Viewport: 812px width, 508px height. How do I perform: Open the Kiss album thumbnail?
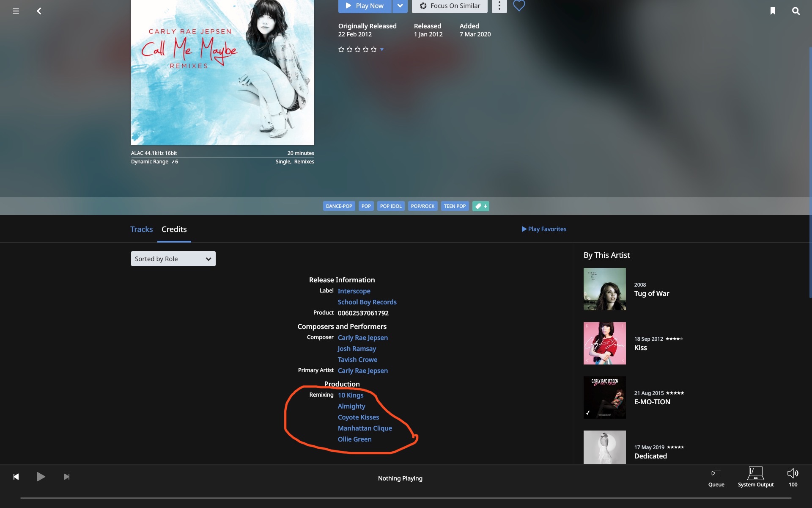click(605, 343)
